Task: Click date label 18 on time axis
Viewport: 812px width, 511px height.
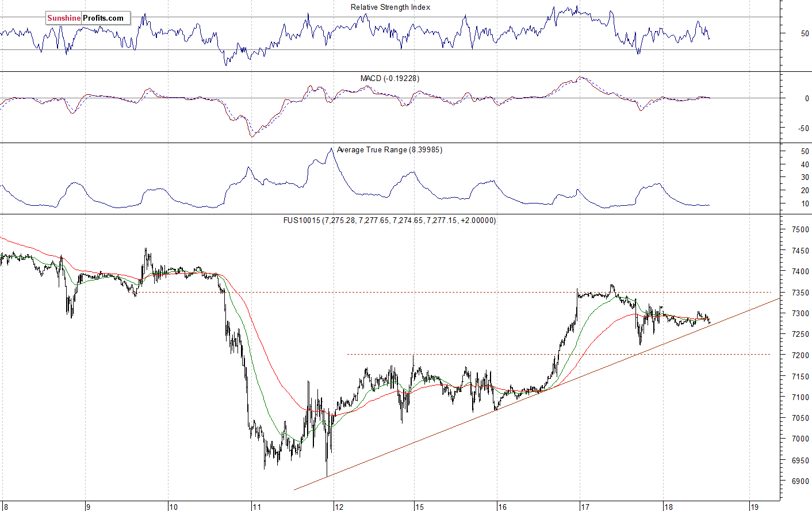Action: [x=668, y=507]
